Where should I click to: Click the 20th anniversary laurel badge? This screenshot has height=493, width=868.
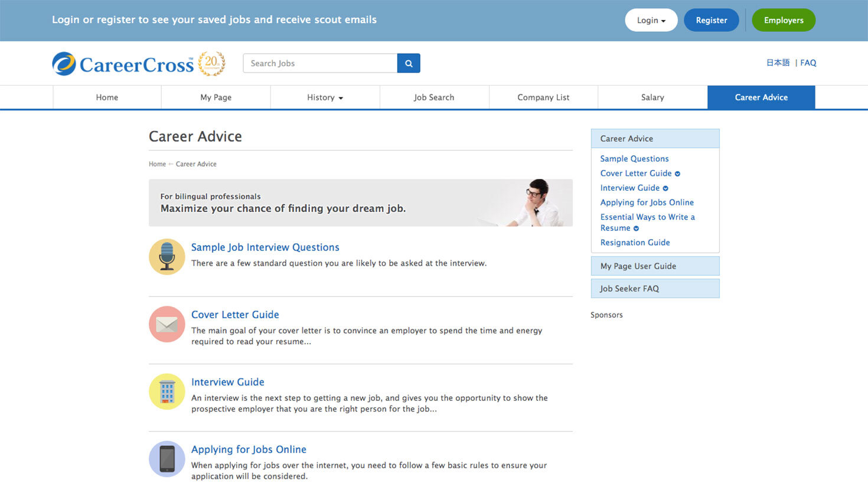(x=211, y=63)
